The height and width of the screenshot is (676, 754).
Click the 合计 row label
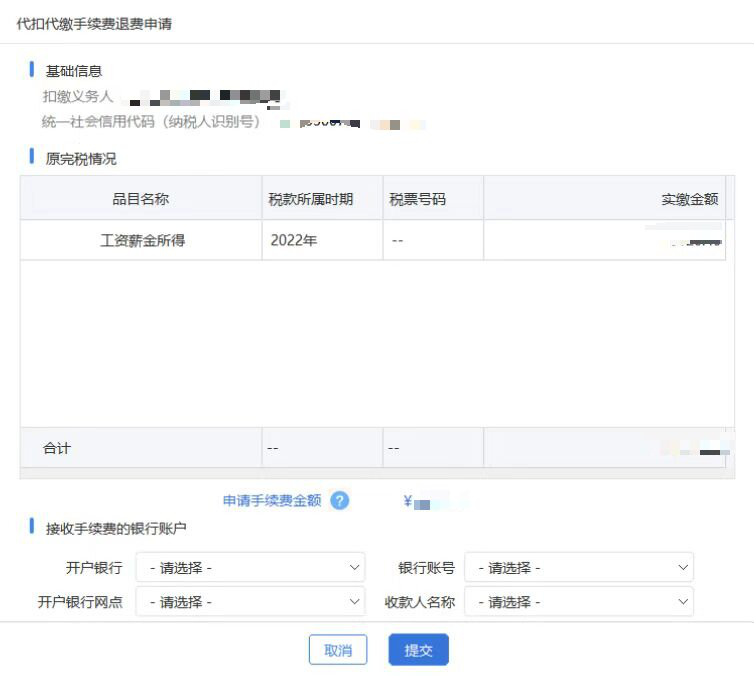pyautogui.click(x=57, y=448)
